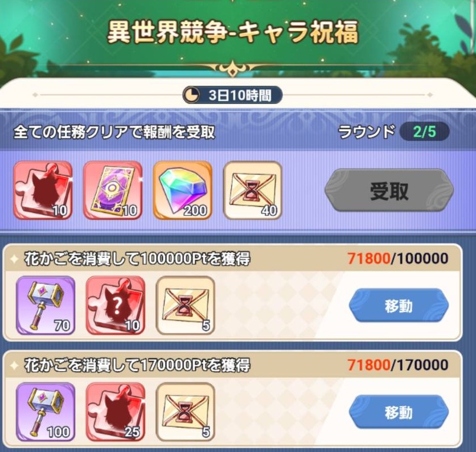
Task: Inspect the purple card x10 reward
Action: point(113,190)
